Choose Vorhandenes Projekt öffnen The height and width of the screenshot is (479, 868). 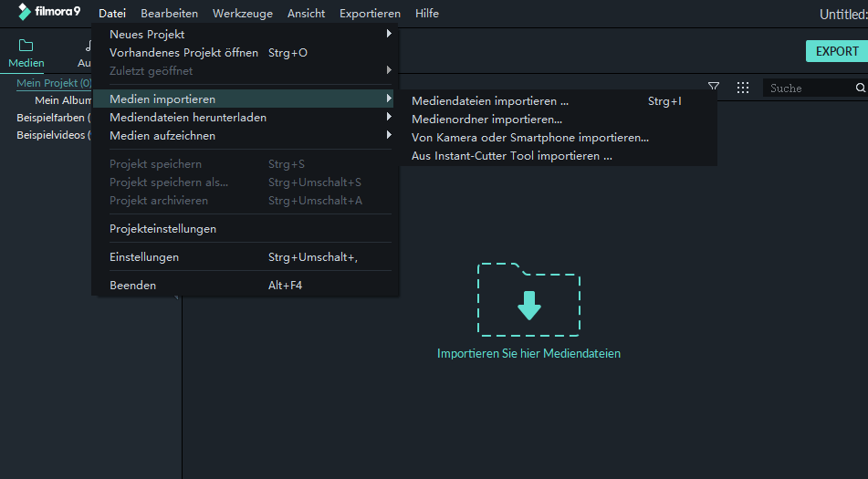(246, 53)
